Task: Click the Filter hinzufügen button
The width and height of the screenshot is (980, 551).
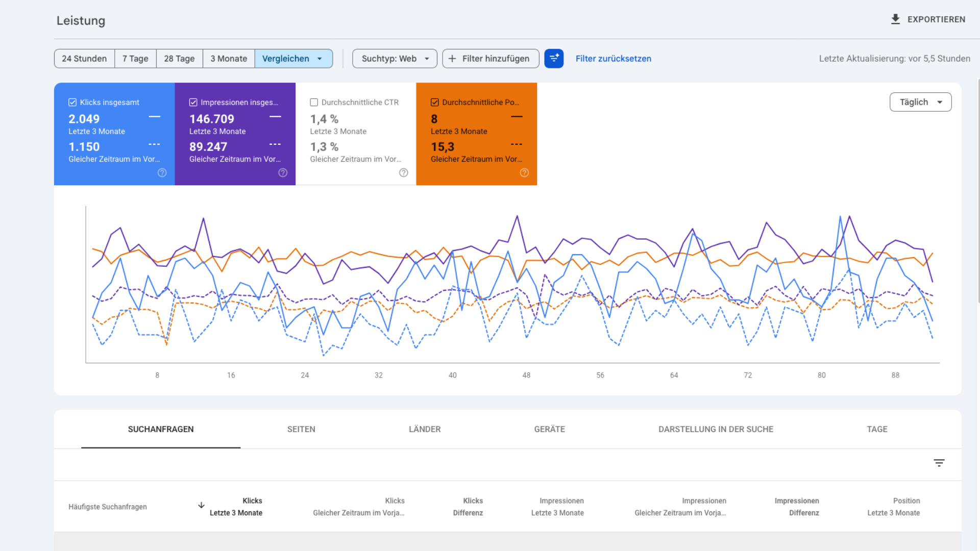Action: (x=490, y=58)
